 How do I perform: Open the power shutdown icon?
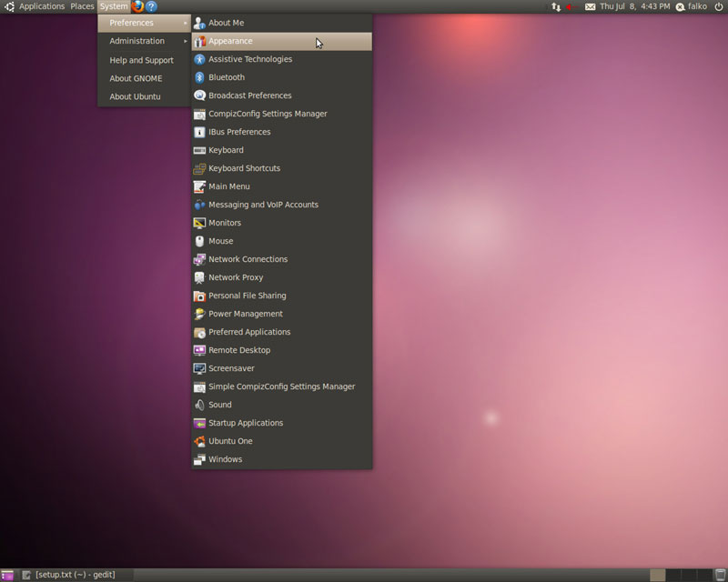tap(718, 6)
